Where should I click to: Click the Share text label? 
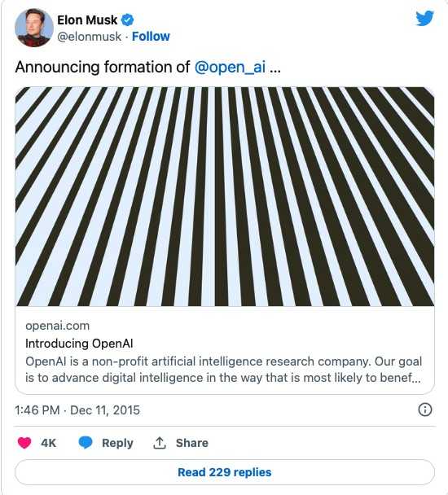click(x=192, y=443)
